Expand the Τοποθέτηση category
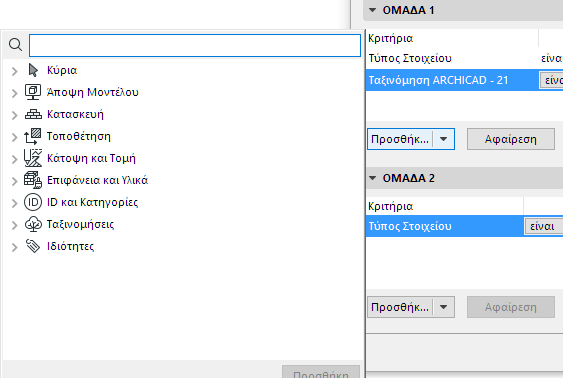The width and height of the screenshot is (563, 378). coord(14,137)
